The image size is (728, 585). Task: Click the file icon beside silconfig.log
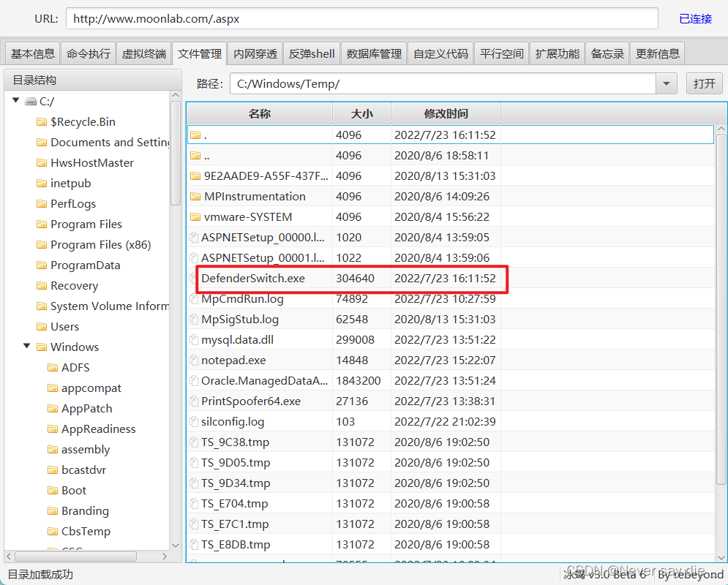click(x=194, y=421)
